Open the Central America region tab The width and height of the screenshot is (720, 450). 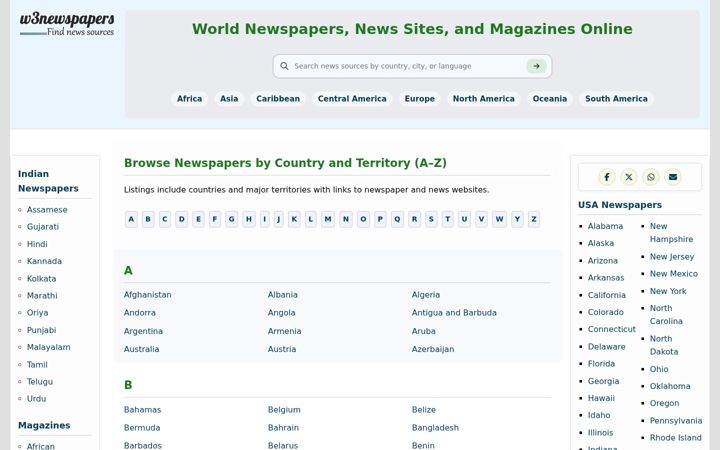pos(352,99)
